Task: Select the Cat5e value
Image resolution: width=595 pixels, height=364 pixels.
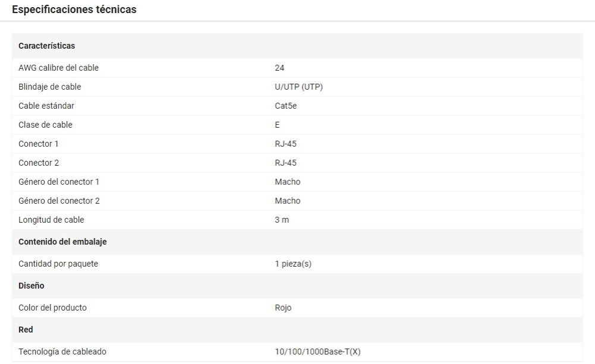Action: [x=285, y=106]
